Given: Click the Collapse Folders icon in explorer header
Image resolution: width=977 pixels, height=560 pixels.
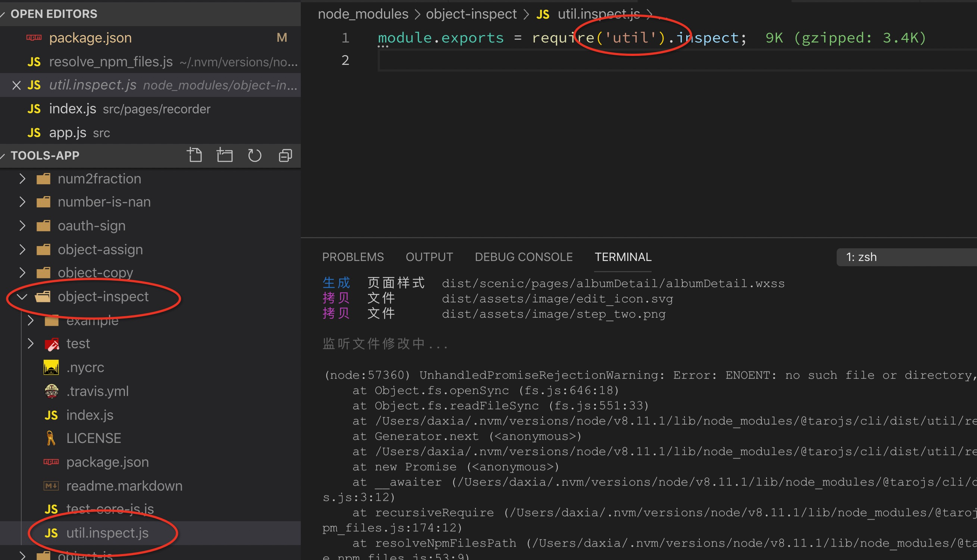Looking at the screenshot, I should 285,155.
